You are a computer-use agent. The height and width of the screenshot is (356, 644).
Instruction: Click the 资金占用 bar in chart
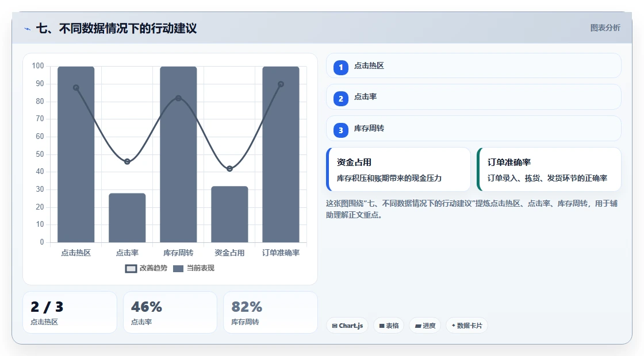tap(229, 214)
